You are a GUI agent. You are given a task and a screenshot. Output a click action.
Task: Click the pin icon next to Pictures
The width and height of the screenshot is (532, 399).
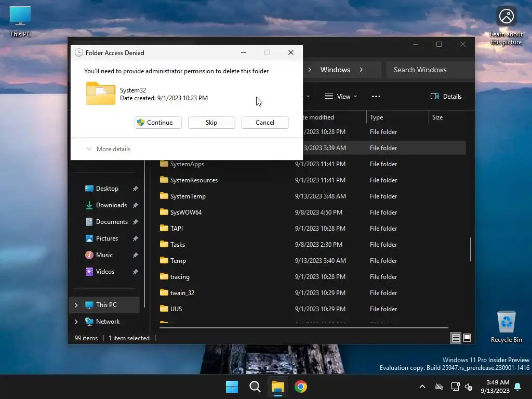click(x=136, y=238)
